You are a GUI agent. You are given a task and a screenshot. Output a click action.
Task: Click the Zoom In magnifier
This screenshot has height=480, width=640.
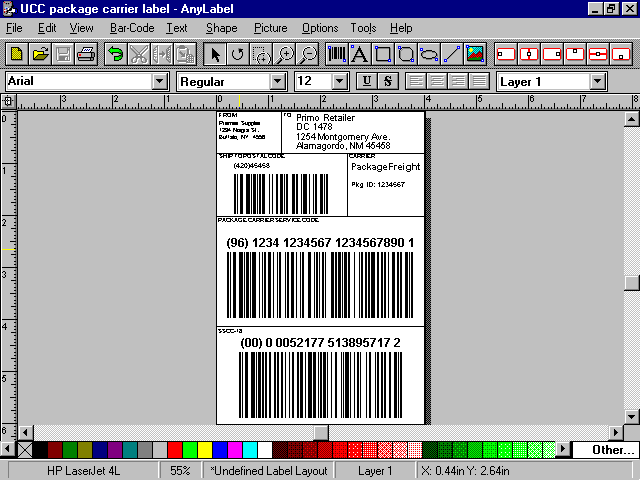[x=284, y=54]
